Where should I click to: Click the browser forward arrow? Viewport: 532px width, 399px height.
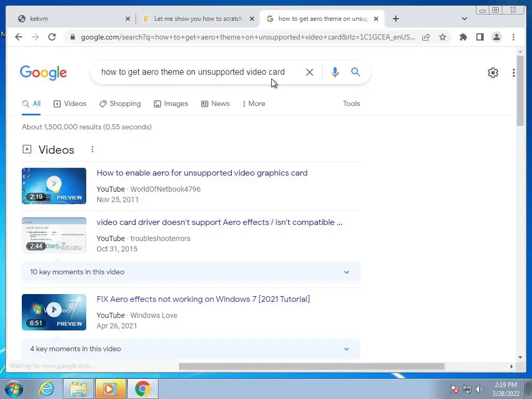[x=35, y=37]
